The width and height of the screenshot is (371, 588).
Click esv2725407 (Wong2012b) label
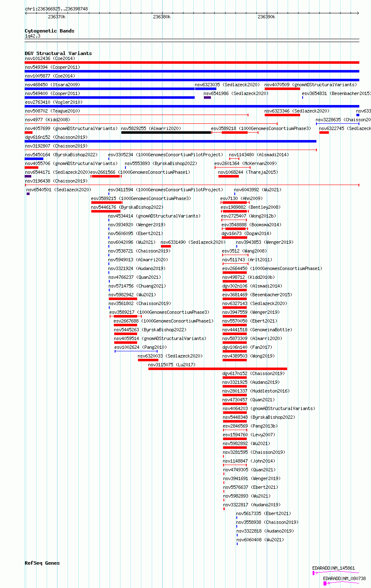pyautogui.click(x=248, y=216)
